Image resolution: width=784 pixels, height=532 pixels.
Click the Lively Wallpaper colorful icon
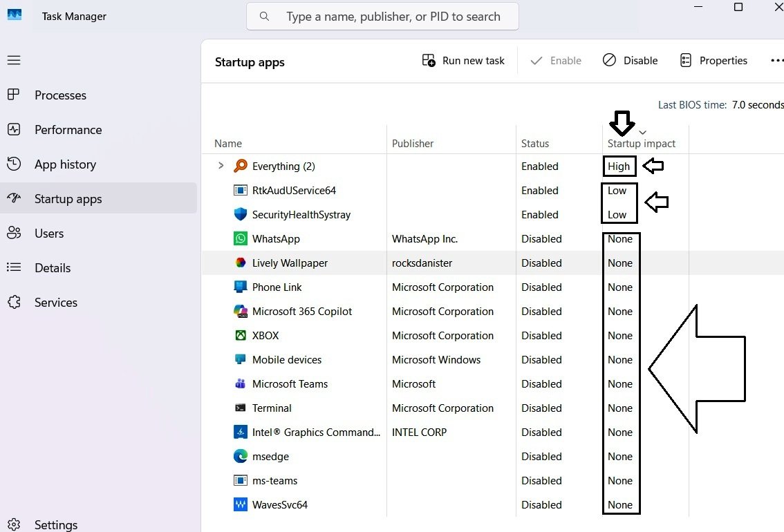pos(241,263)
